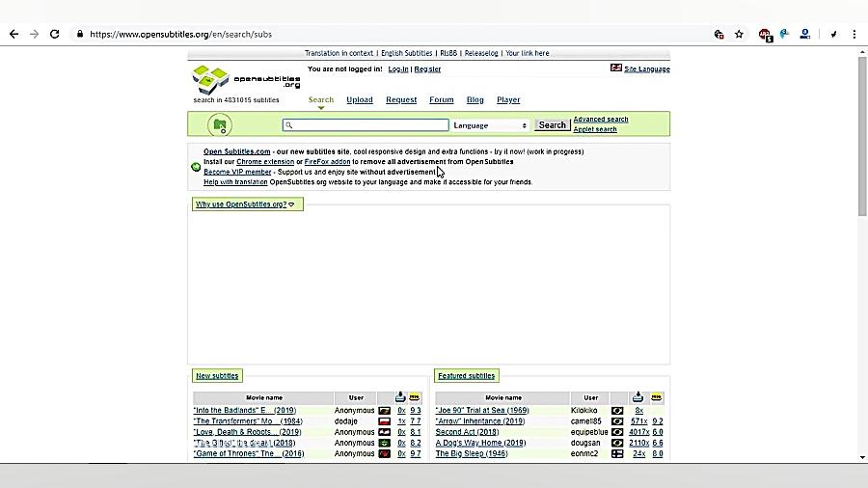Click the browser forward arrow

tap(35, 35)
